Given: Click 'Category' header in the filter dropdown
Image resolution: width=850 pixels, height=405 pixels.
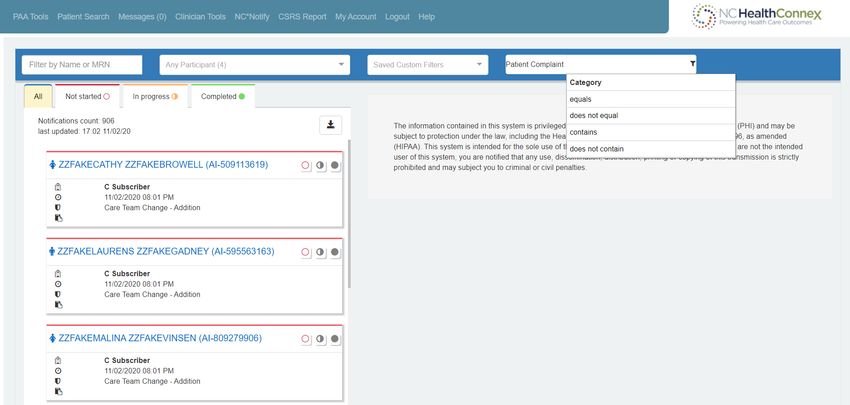Looking at the screenshot, I should coord(585,83).
